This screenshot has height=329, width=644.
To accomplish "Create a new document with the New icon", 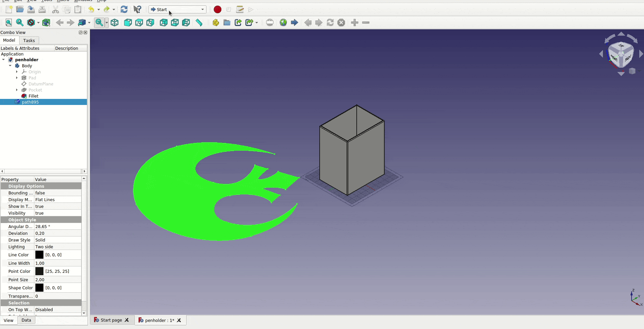I will (x=9, y=9).
